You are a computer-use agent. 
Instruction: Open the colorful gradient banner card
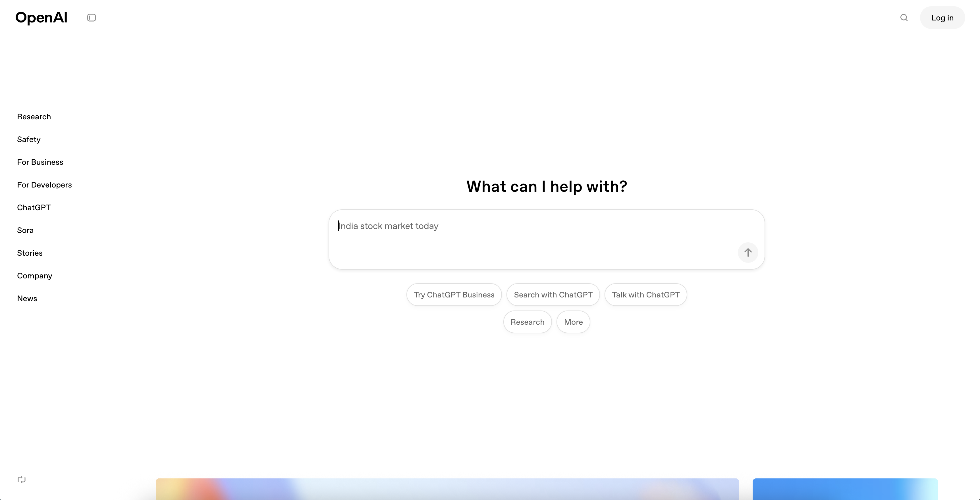pos(447,489)
